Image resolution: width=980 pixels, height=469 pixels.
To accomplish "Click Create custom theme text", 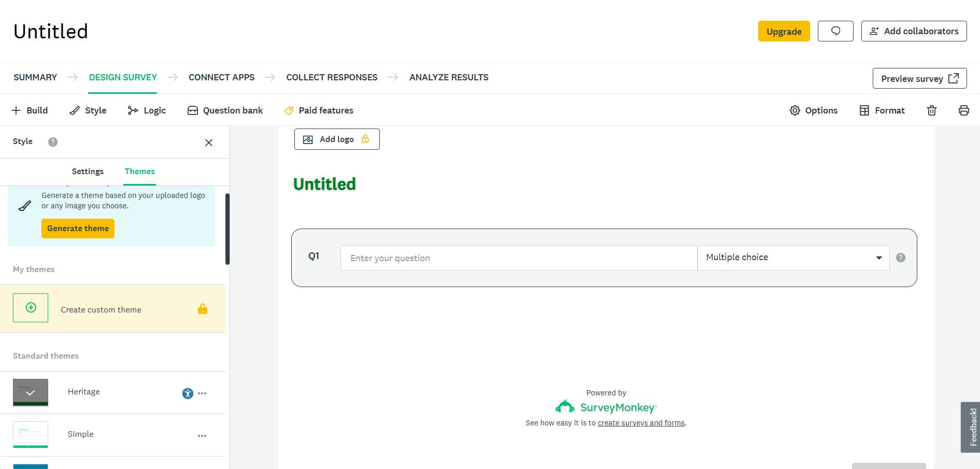I will tap(101, 310).
